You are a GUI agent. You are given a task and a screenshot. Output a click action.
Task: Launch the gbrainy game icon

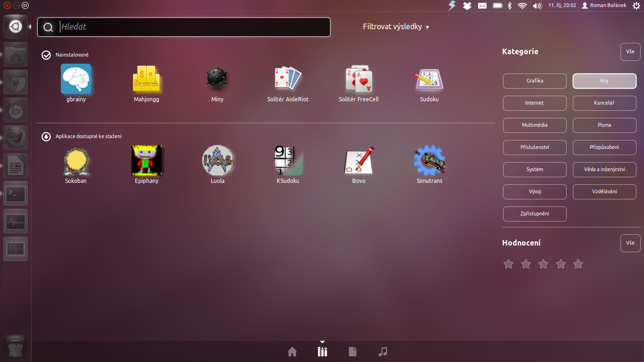(76, 79)
